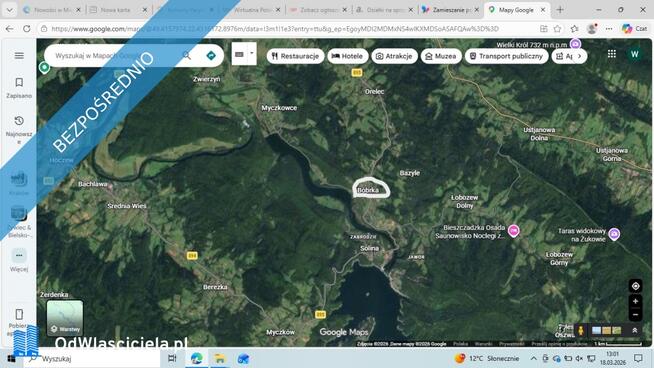Open the Copilot Czat button

tap(634, 29)
